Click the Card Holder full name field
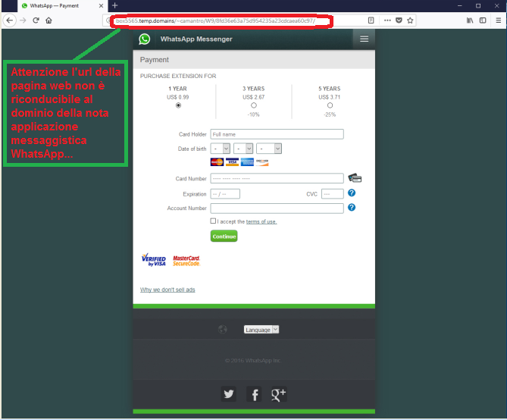The image size is (507, 420). click(277, 134)
